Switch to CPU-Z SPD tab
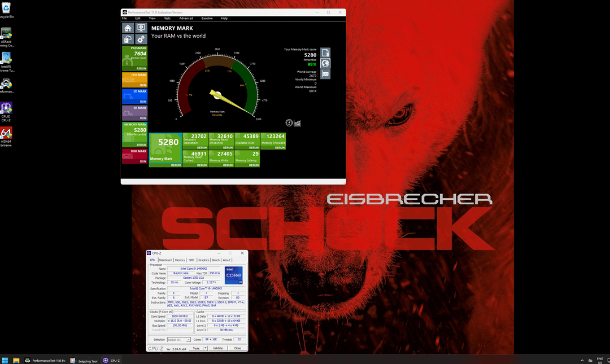The width and height of the screenshot is (610, 364). 191,260
